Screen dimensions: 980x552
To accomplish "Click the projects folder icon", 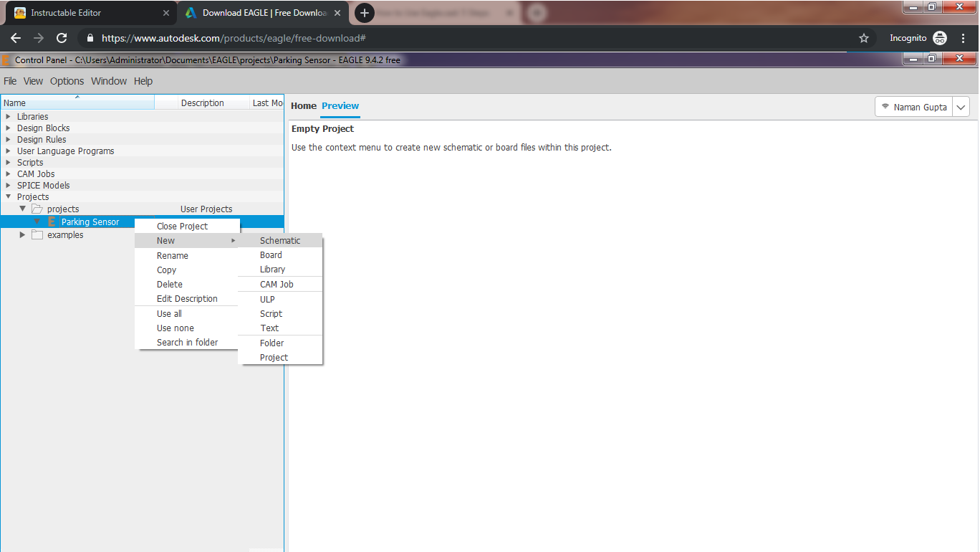I will pyautogui.click(x=37, y=209).
